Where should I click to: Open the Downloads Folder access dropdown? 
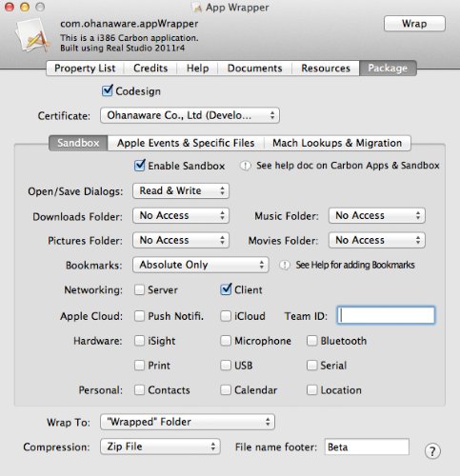(181, 215)
